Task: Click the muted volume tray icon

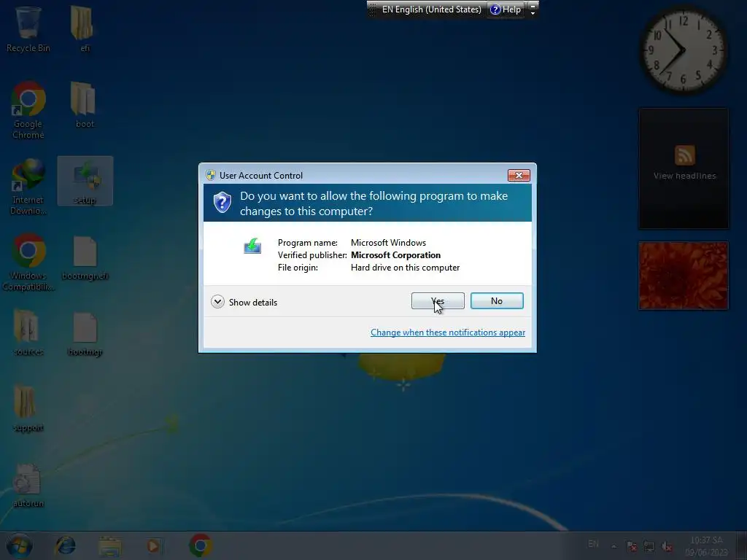Action: [667, 546]
